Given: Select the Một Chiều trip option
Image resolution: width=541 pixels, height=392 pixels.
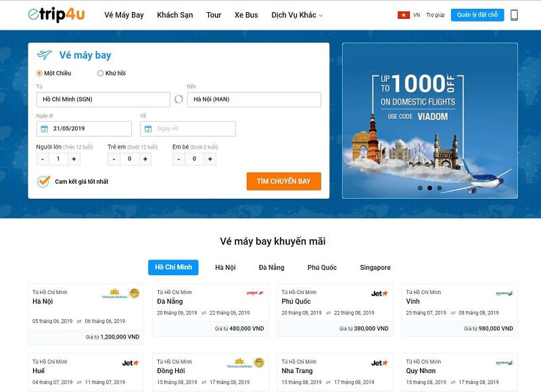Looking at the screenshot, I should (x=39, y=73).
